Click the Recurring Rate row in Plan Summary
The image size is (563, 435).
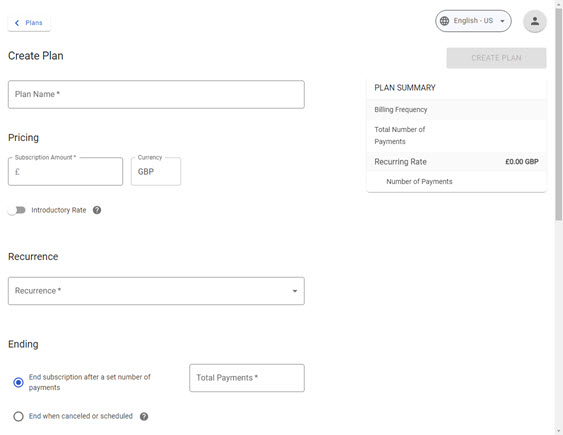point(456,162)
